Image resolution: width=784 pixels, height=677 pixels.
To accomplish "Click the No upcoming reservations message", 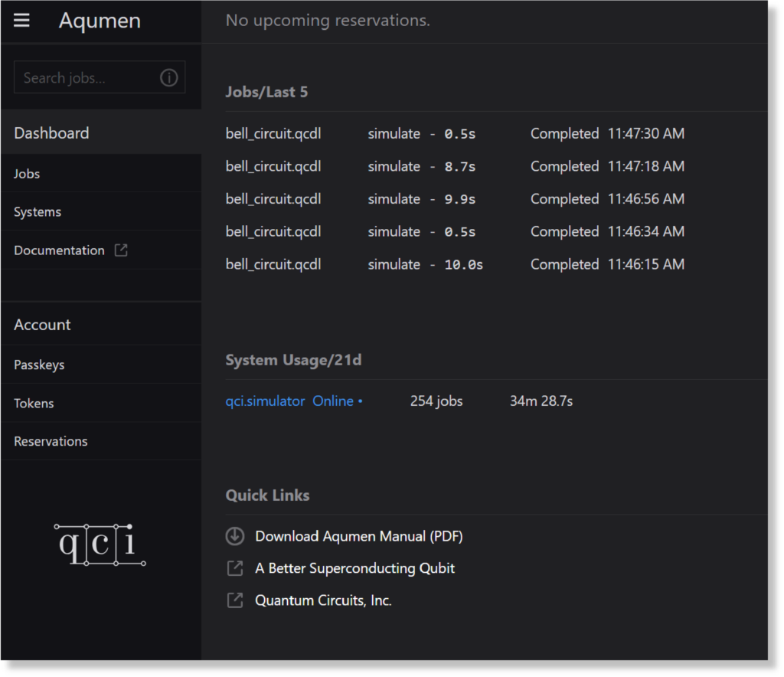I will [x=328, y=20].
